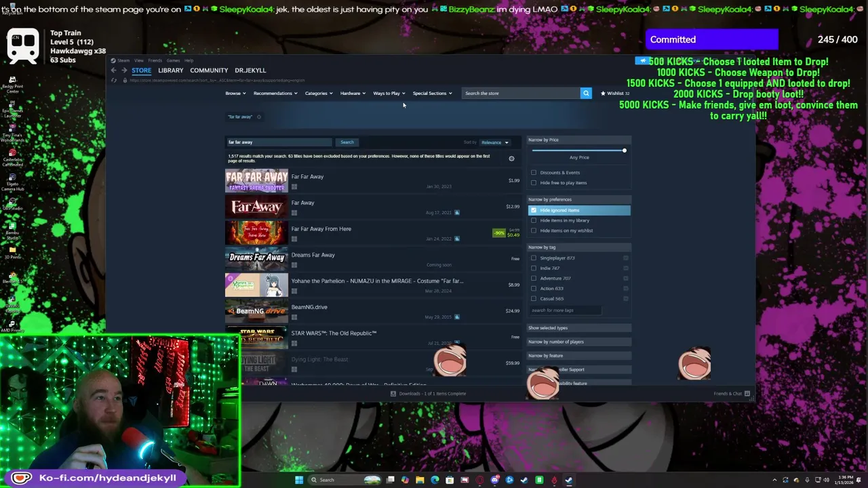Open the Friends menu in the menu bar
Image resolution: width=868 pixels, height=488 pixels.
[x=155, y=60]
